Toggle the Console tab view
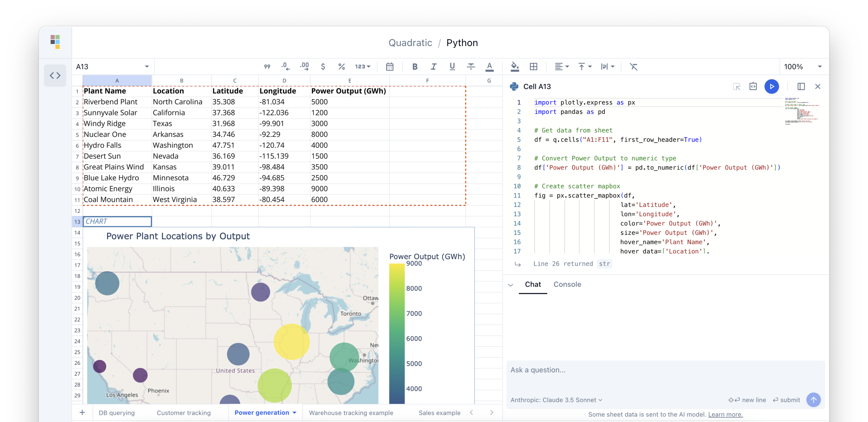Image resolution: width=868 pixels, height=422 pixels. 567,284
